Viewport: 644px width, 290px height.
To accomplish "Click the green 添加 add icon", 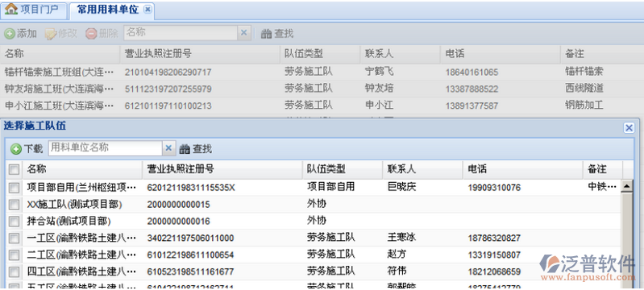I will pyautogui.click(x=10, y=34).
